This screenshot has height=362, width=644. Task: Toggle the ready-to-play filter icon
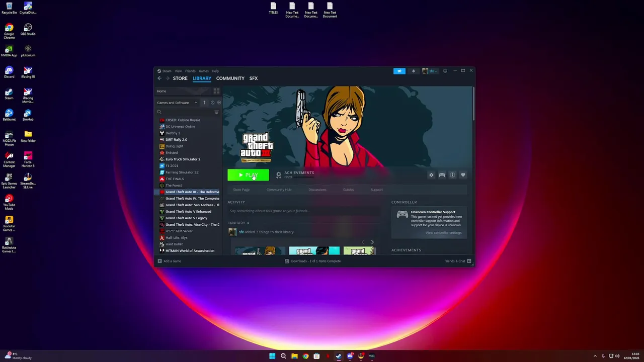point(219,103)
